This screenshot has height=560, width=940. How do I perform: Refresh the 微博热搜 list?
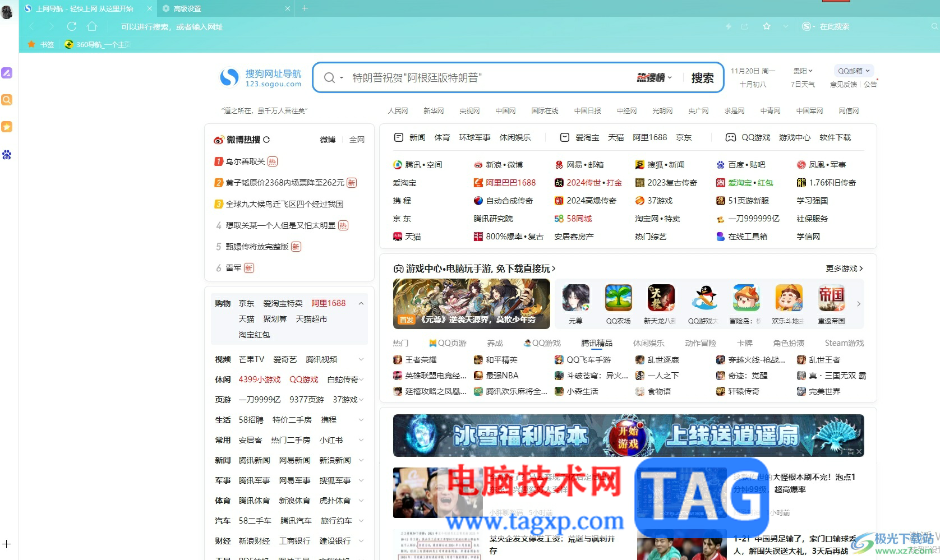[x=266, y=140]
